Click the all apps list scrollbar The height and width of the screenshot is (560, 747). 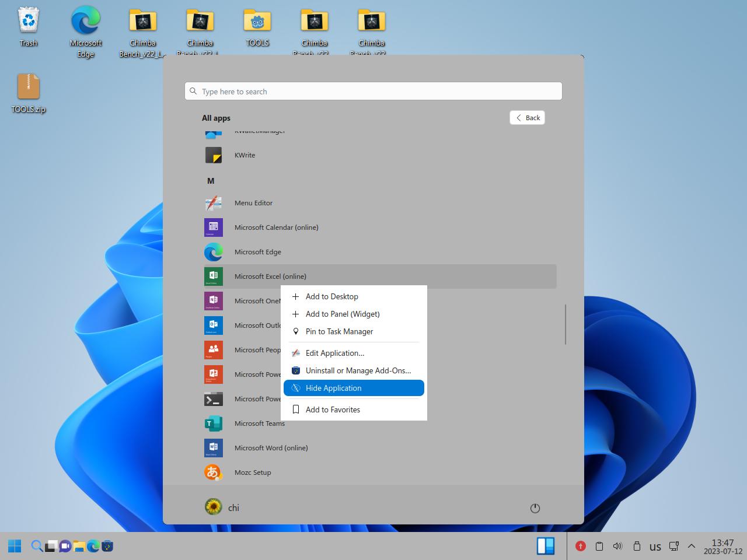click(566, 324)
